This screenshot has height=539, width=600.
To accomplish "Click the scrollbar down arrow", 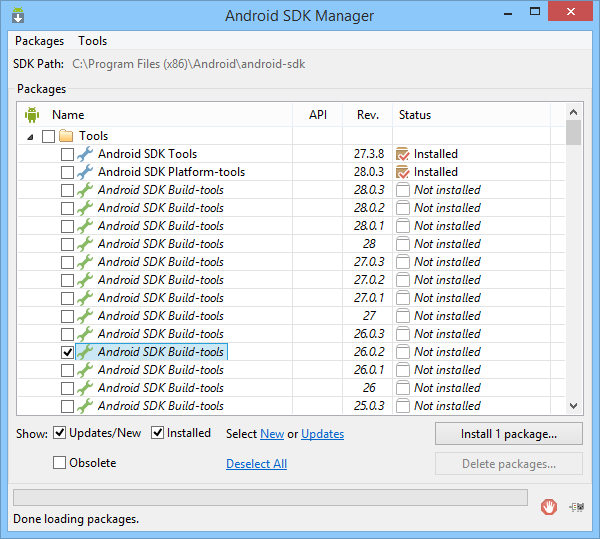I will pyautogui.click(x=573, y=406).
